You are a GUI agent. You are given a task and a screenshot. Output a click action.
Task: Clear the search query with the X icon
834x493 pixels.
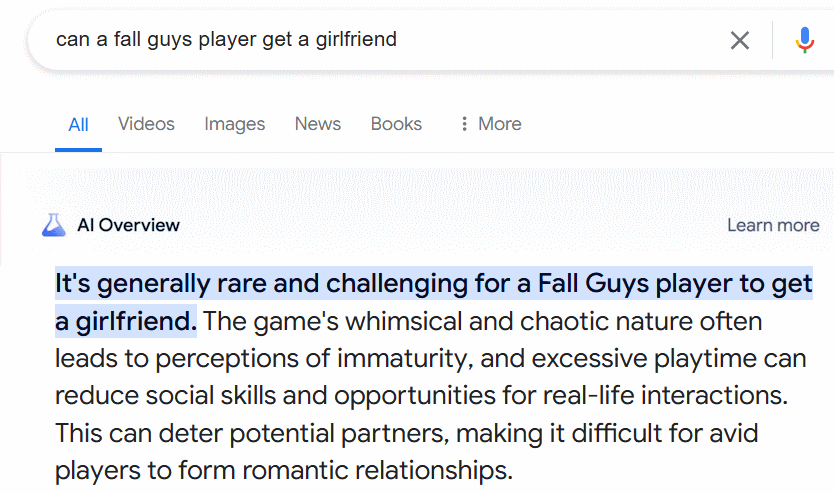739,40
